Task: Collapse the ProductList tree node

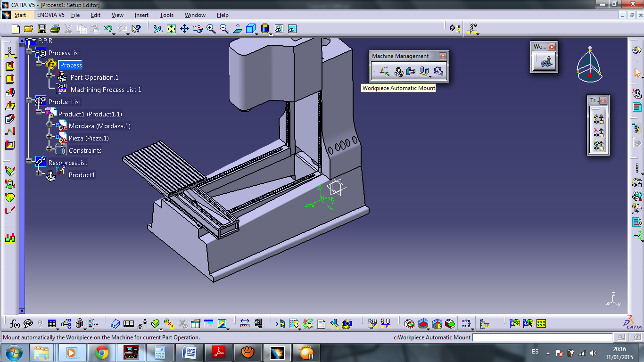Action: click(29, 100)
